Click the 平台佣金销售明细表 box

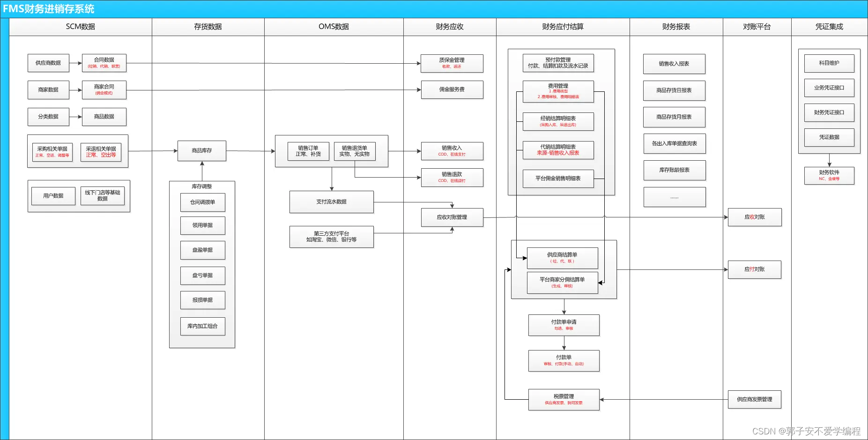(558, 179)
